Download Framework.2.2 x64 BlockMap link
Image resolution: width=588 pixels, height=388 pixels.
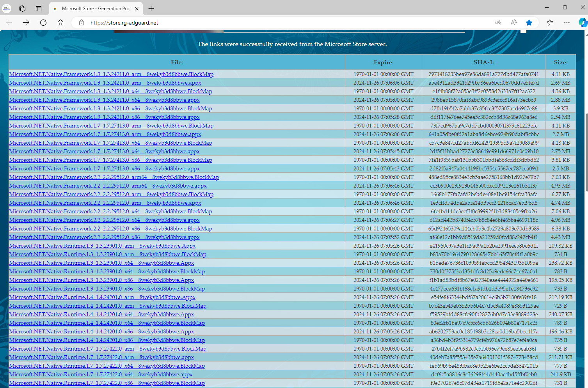coord(110,211)
